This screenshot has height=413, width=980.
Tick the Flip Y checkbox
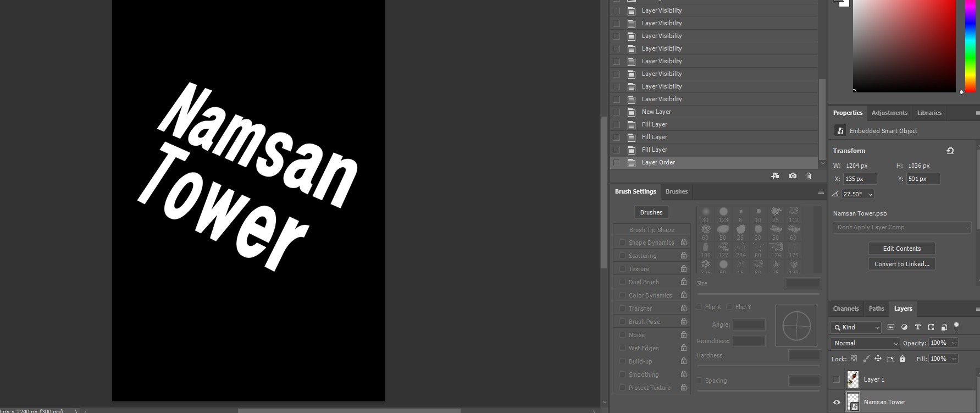[729, 307]
